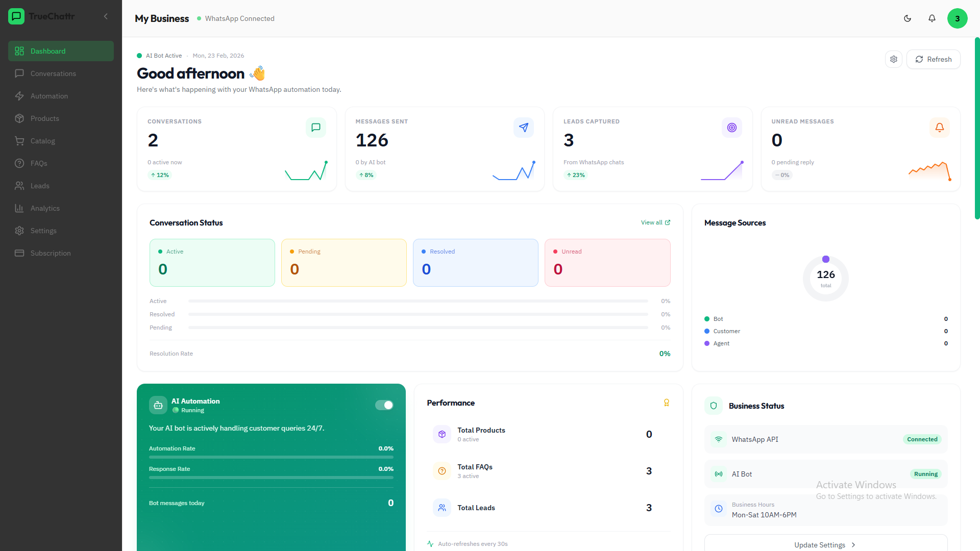This screenshot has height=551, width=980.
Task: Open the profile avatar showing 3
Action: point(958,18)
